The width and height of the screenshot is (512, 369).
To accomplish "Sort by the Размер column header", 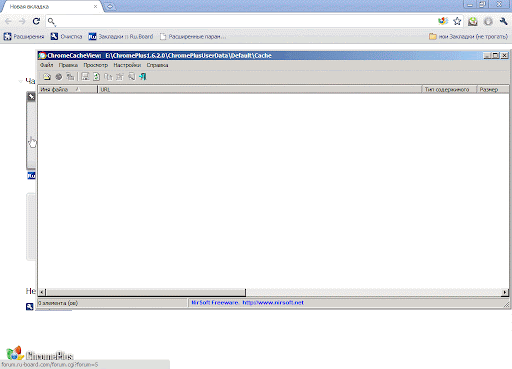I will click(493, 89).
